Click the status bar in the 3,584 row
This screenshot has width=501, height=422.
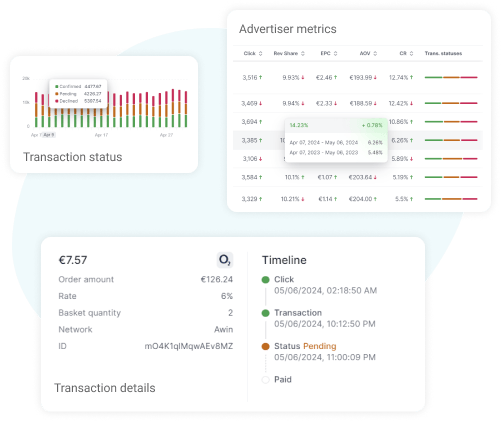(451, 177)
